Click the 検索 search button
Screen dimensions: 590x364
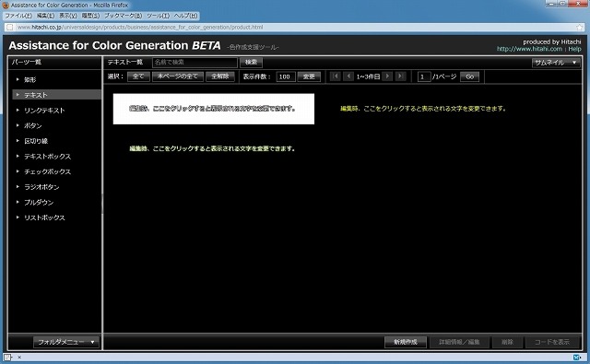[251, 62]
